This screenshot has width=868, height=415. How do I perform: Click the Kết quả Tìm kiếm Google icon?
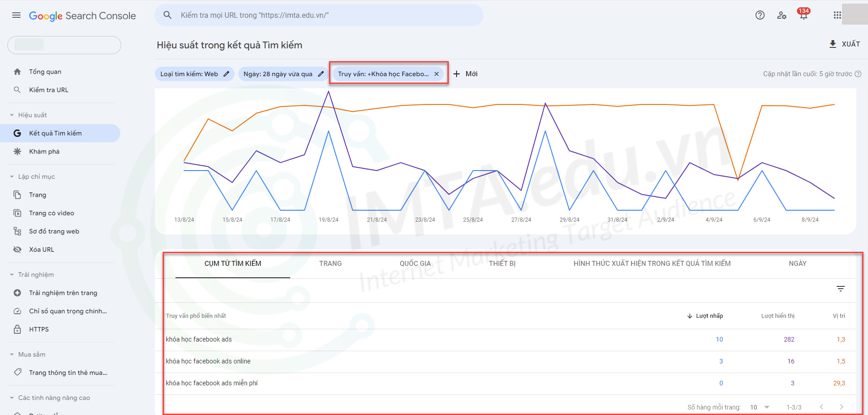click(x=17, y=133)
